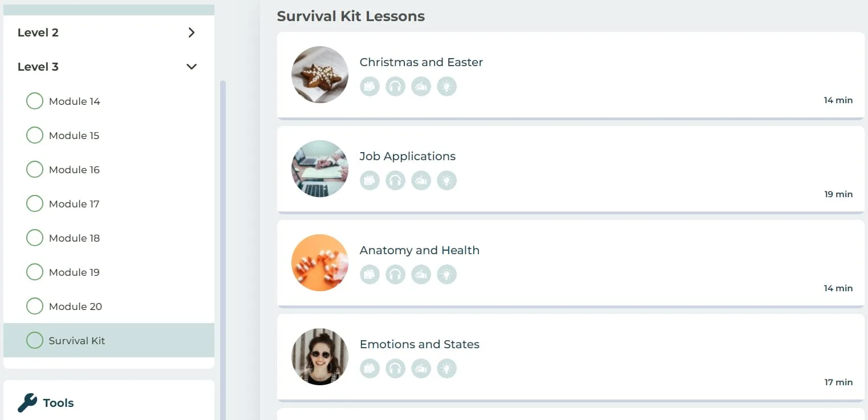Viewport: 868px width, 420px height.
Task: Select the Module 14 circle marker
Action: point(35,101)
